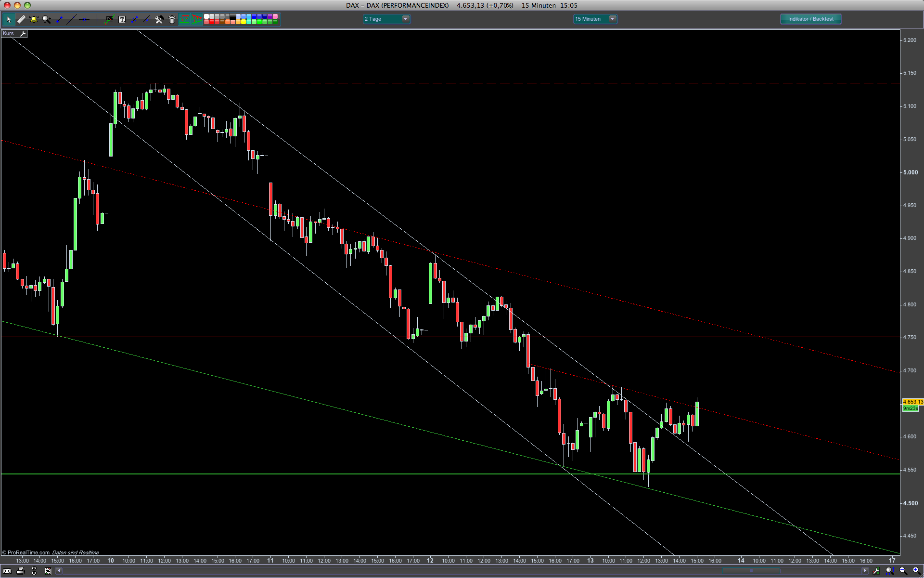The height and width of the screenshot is (578, 924).
Task: Activate the magnifier zoom tool in toolbar
Action: click(x=47, y=19)
